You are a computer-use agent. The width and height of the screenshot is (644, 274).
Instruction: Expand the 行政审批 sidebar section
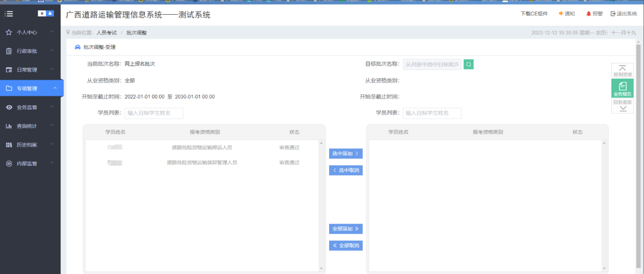[31, 51]
